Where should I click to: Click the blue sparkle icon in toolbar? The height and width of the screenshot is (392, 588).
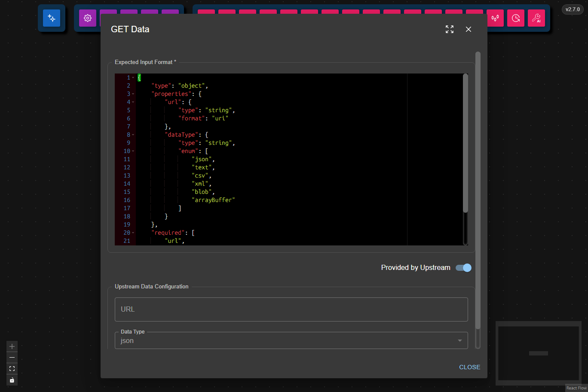click(x=52, y=18)
